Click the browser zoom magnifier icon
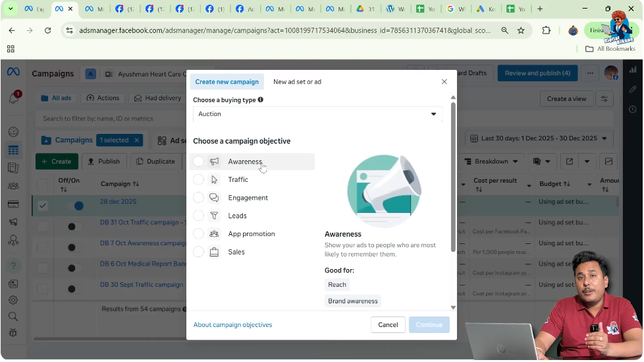Image resolution: width=644 pixels, height=362 pixels. [x=504, y=30]
